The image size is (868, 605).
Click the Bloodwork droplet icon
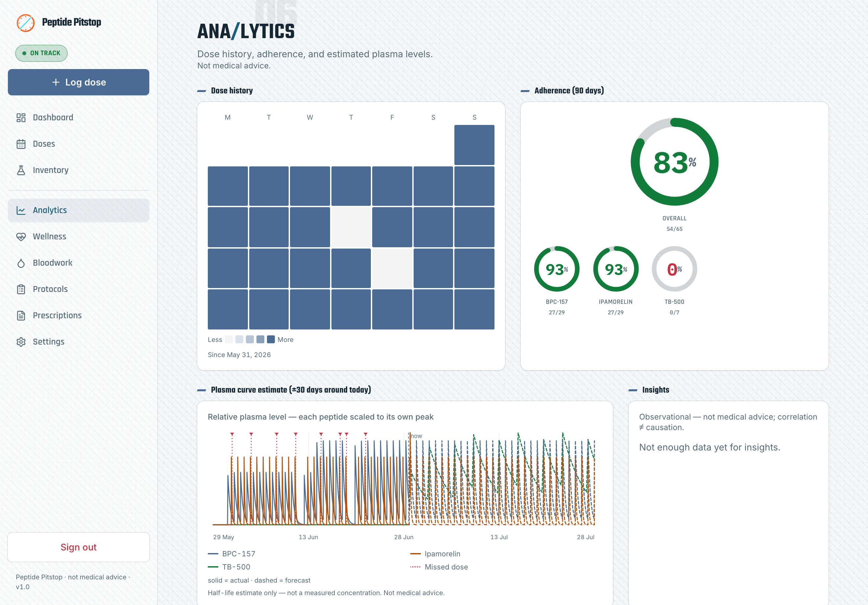21,263
